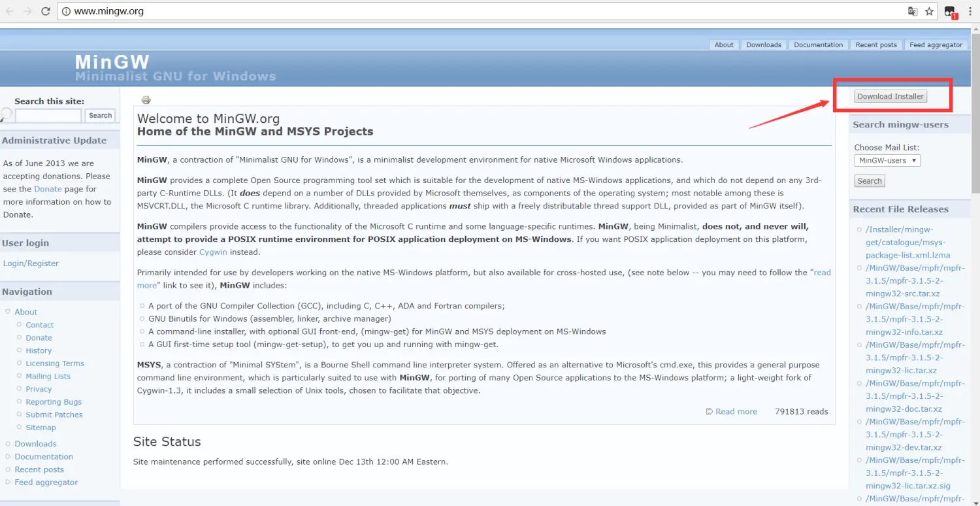This screenshot has width=980, height=506.
Task: Open Feed aggregator in sidebar navigation
Action: (46, 482)
